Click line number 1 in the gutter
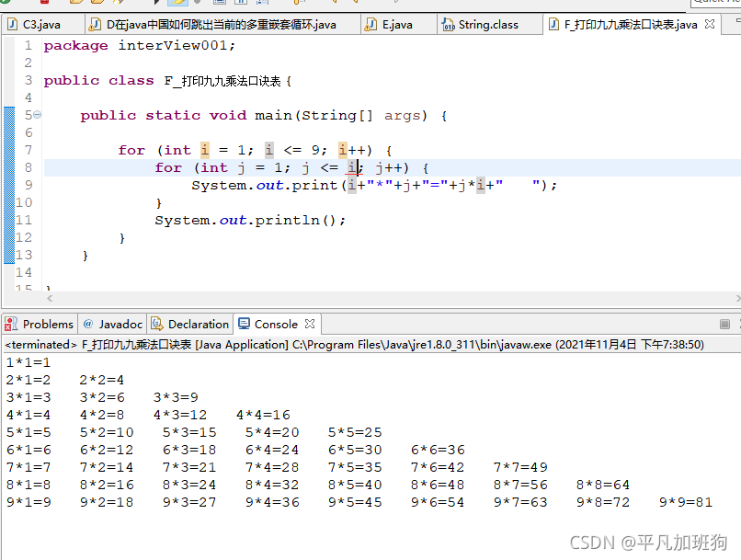This screenshot has height=560, width=741. [28, 45]
